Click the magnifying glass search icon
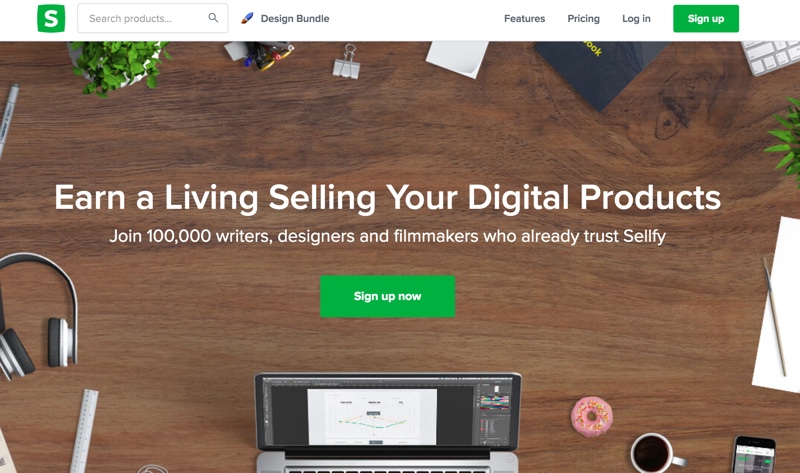800x473 pixels. (213, 18)
